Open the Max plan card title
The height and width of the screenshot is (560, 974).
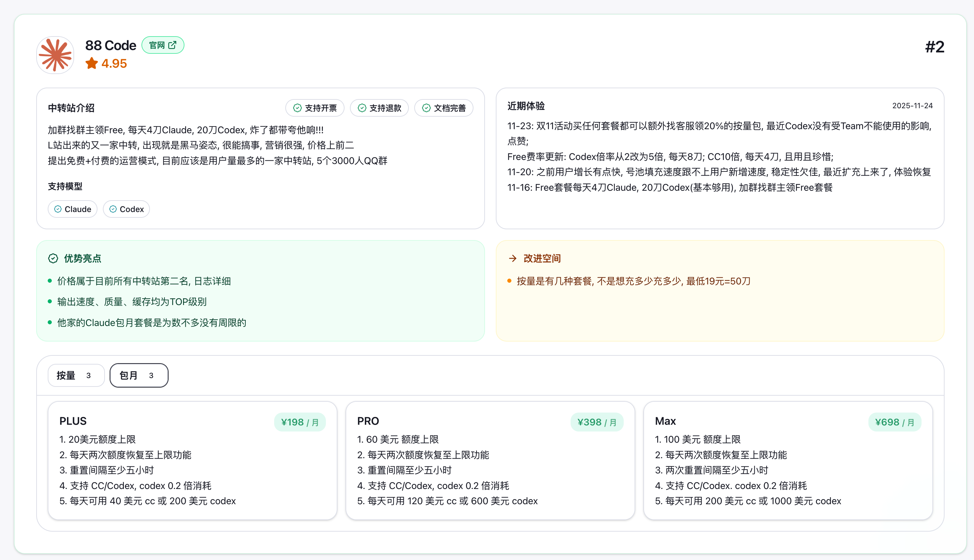click(x=665, y=421)
